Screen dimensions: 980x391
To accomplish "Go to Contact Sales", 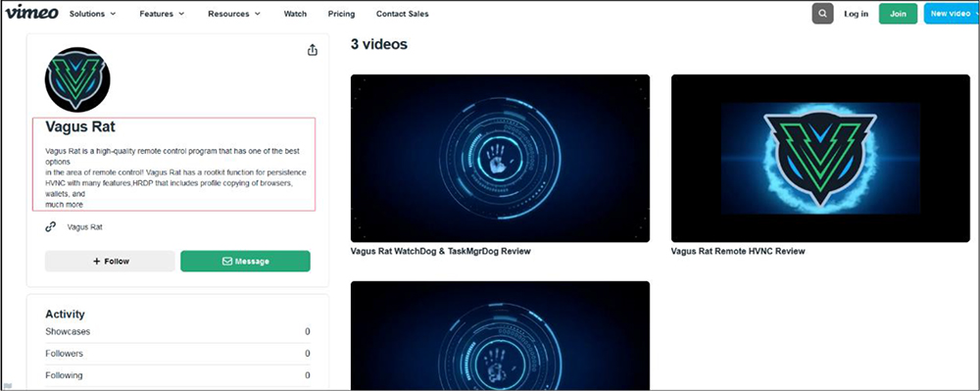I will pyautogui.click(x=403, y=14).
